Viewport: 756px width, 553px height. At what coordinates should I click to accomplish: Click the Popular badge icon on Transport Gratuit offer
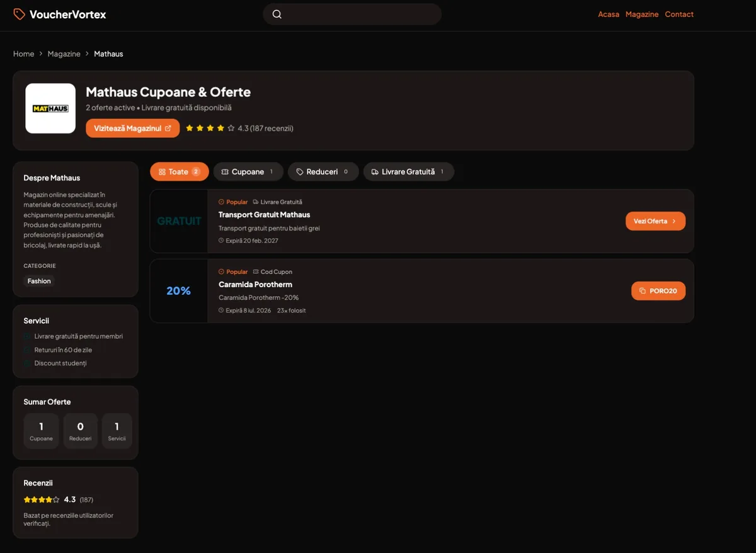pyautogui.click(x=221, y=202)
